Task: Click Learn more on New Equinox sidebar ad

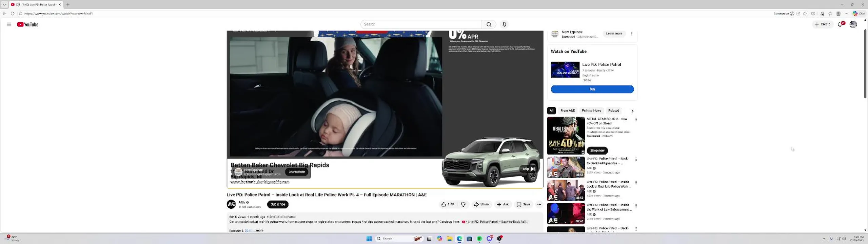Action: 614,34
